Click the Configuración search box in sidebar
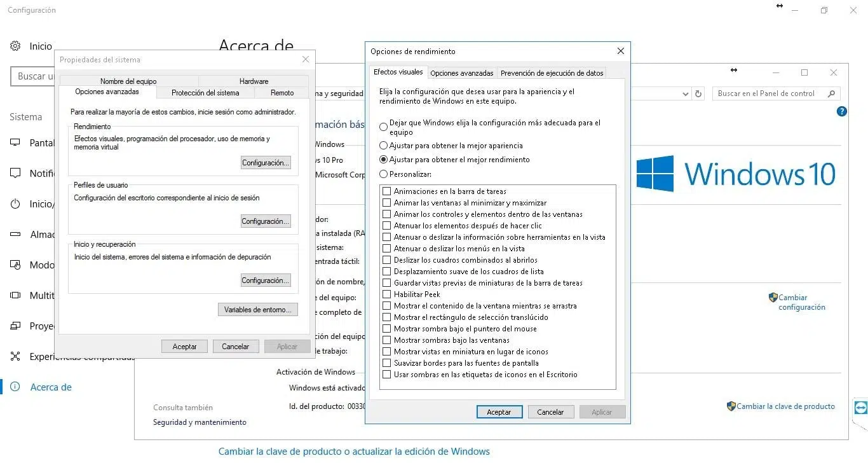This screenshot has width=868, height=463. pos(32,76)
